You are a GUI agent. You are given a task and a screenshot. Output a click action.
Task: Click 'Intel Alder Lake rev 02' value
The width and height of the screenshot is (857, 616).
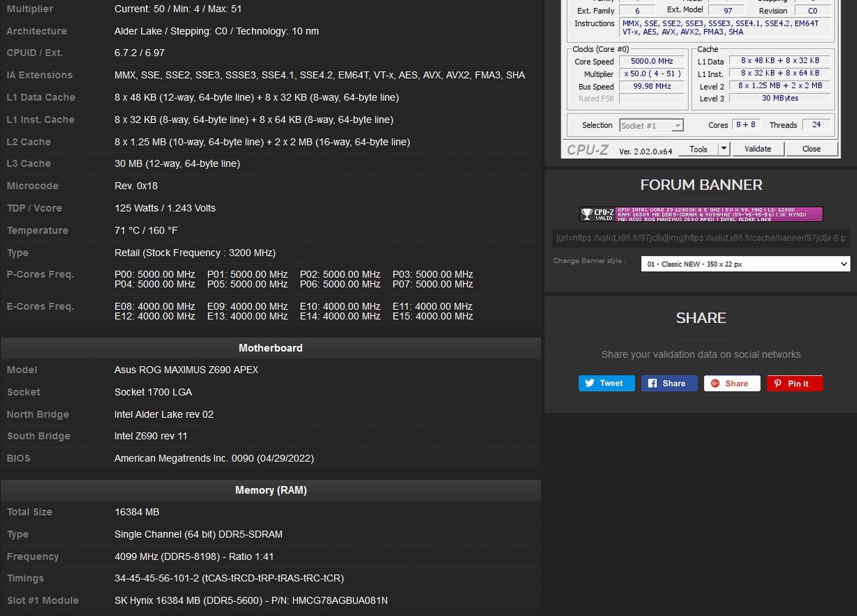tap(164, 414)
